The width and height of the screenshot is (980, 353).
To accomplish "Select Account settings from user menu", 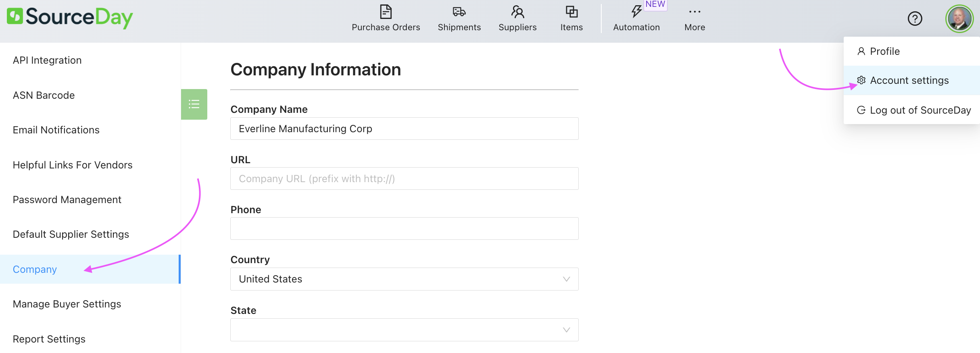I will tap(912, 80).
